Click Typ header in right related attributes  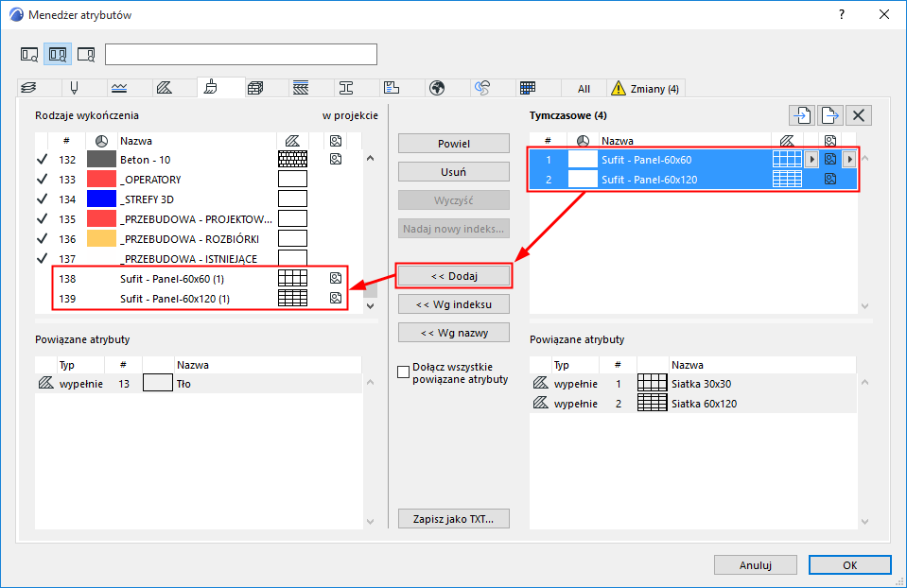562,365
